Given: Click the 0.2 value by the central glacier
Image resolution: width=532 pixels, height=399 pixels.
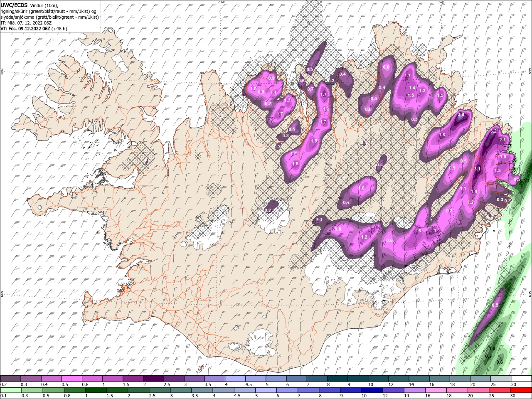Looking at the screenshot, I should tap(268, 211).
